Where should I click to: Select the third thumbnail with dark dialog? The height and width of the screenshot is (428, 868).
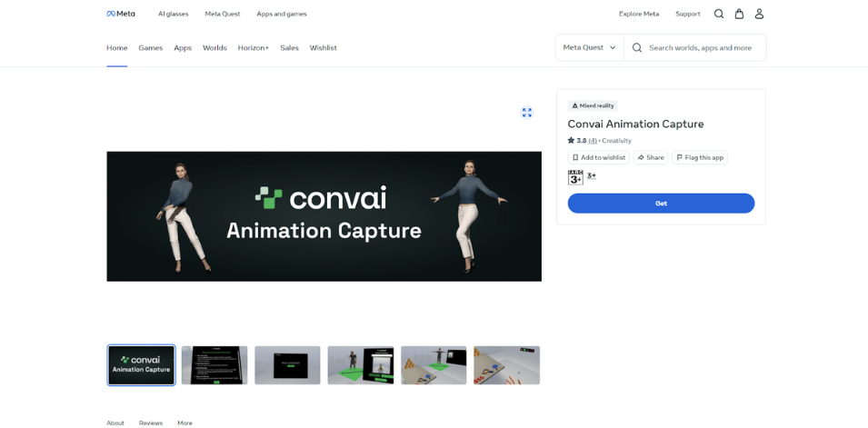287,365
